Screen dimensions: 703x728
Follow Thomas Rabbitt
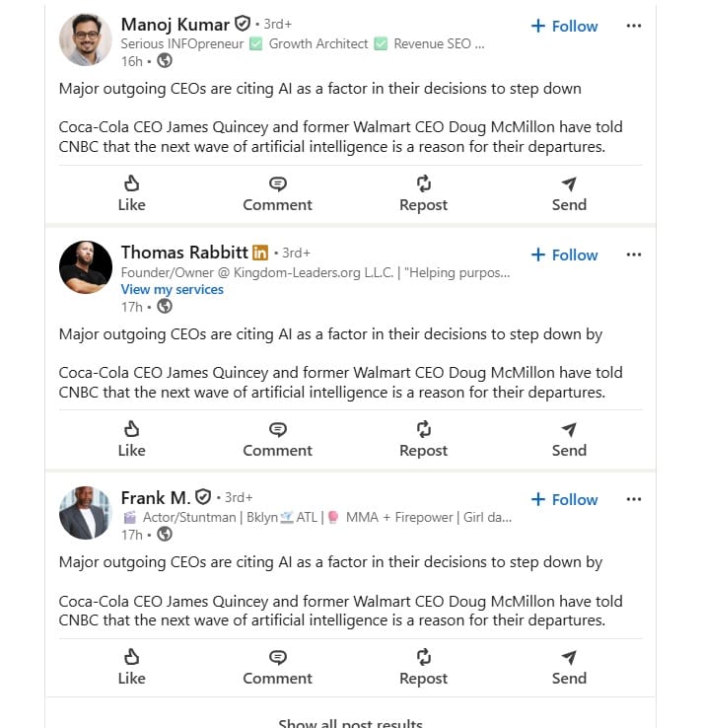(564, 255)
